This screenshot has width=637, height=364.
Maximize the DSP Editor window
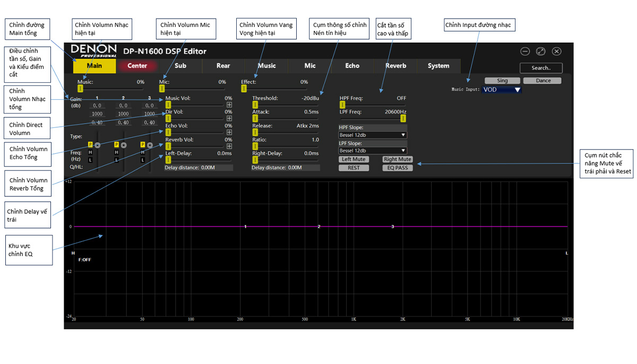pos(540,51)
